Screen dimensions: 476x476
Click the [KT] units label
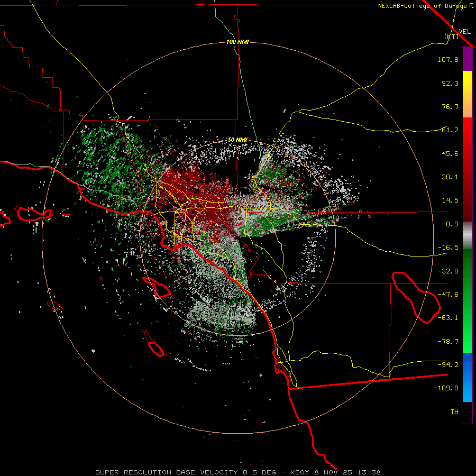click(x=452, y=36)
